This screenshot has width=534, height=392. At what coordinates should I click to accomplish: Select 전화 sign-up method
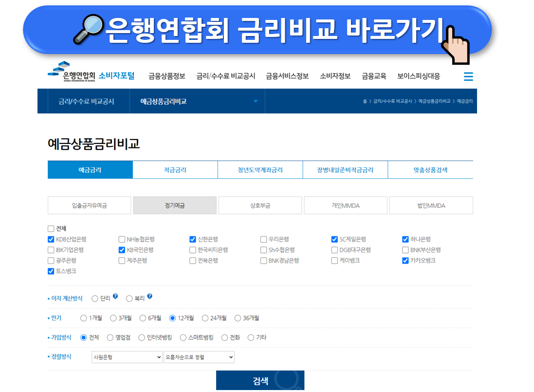coord(224,338)
